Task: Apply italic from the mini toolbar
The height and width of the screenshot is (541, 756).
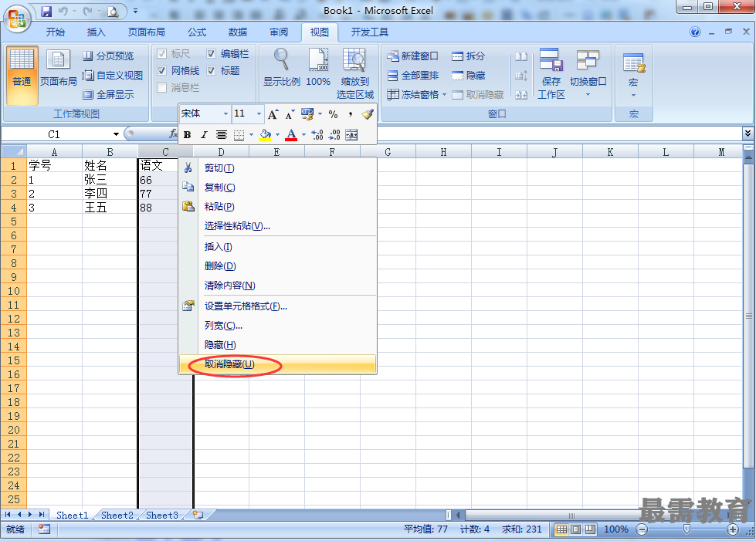Action: point(204,135)
